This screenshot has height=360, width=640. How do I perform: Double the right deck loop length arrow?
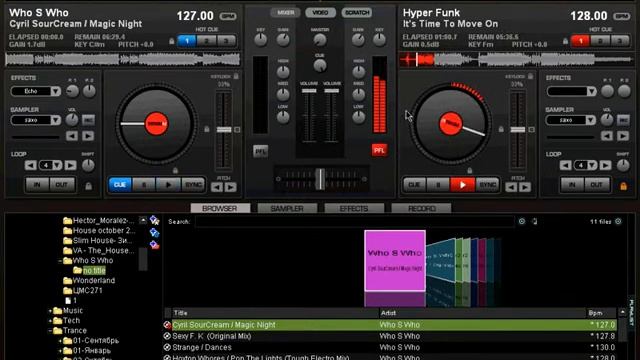point(605,165)
